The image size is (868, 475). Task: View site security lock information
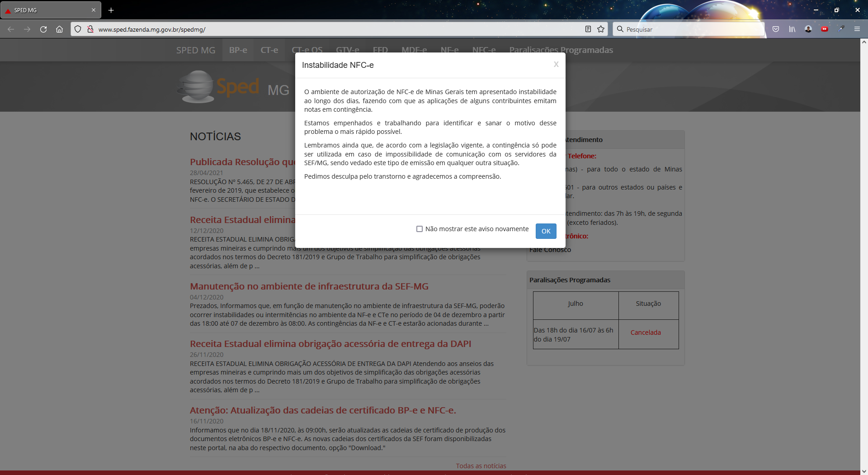[x=90, y=29]
